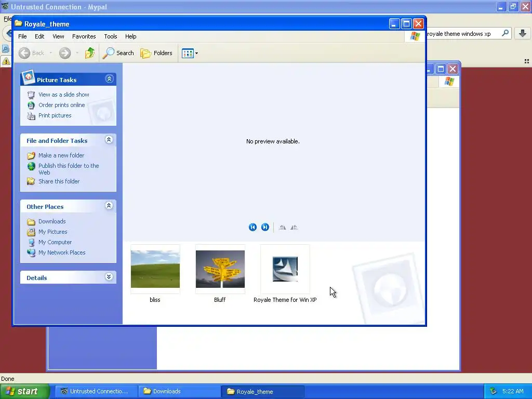Click View as a slide show

[x=64, y=95]
